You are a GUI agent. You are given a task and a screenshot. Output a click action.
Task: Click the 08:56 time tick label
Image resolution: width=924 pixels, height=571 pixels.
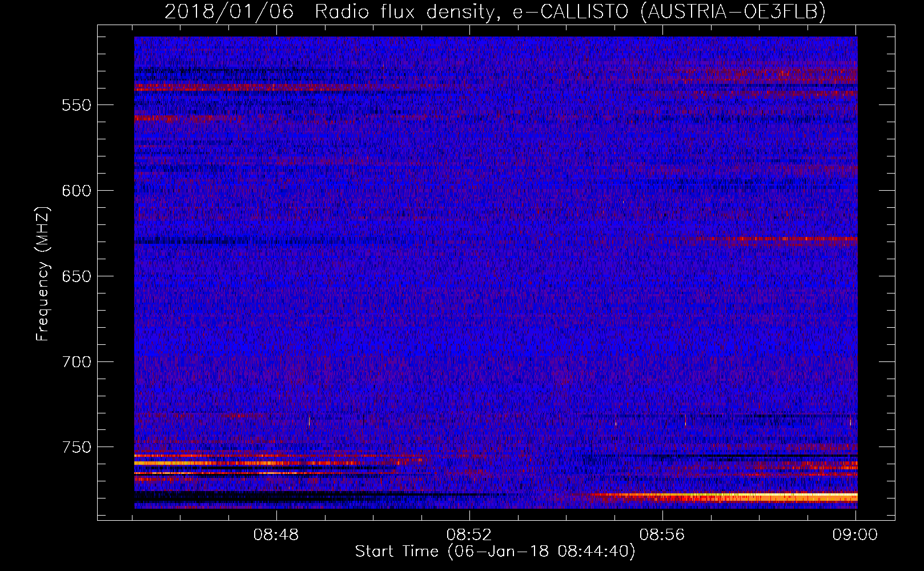click(x=662, y=534)
